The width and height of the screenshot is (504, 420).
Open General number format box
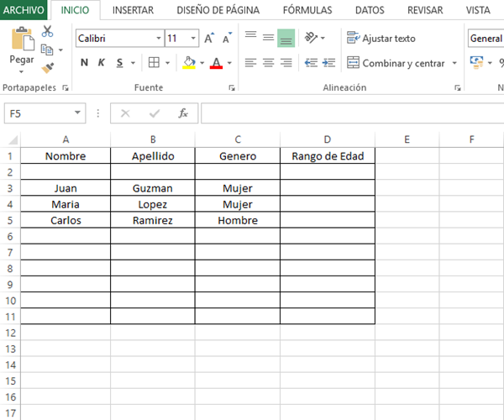tap(486, 39)
